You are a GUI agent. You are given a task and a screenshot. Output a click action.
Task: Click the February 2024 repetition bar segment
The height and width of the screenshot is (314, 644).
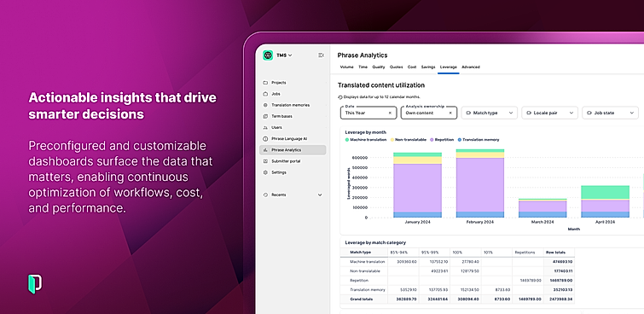[x=480, y=185]
